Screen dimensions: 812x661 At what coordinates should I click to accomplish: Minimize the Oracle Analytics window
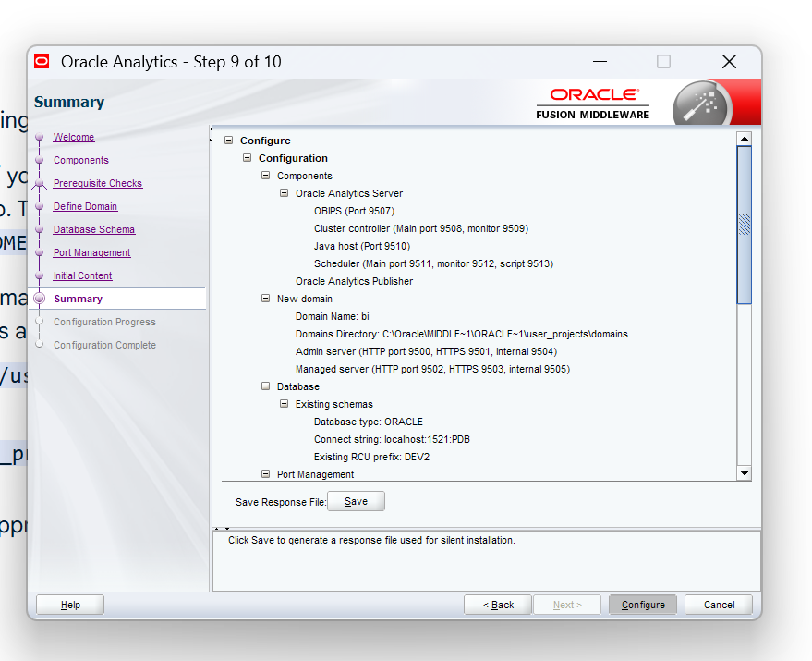600,62
